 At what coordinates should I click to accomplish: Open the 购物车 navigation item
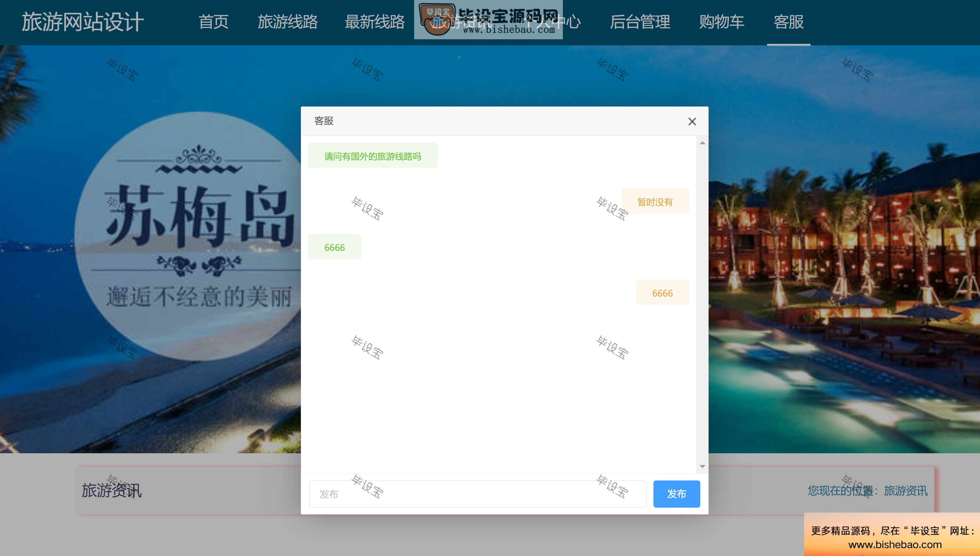coord(722,22)
